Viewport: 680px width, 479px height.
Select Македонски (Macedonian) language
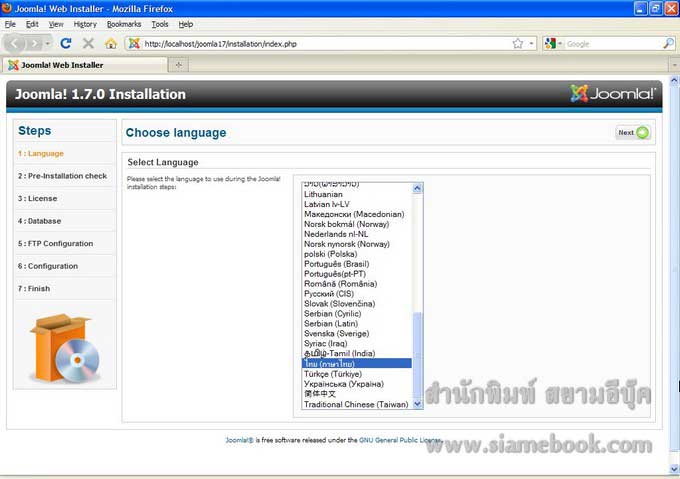(357, 214)
